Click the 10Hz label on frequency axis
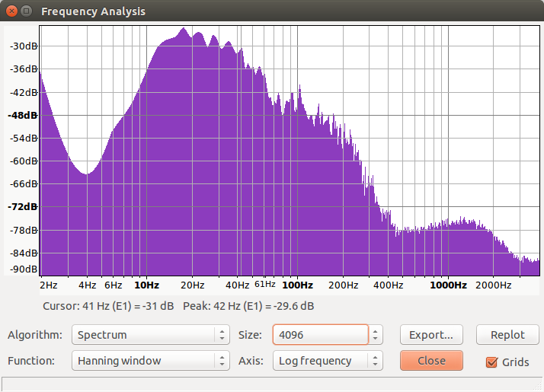The width and height of the screenshot is (544, 392). coord(147,285)
